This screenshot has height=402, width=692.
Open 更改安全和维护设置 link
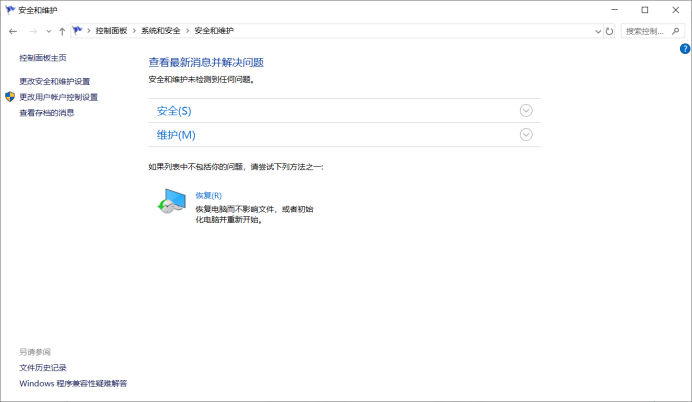54,81
